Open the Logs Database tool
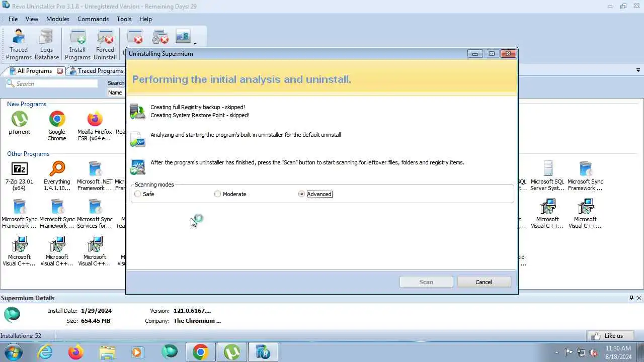Screen dimensions: 644x362 (x=46, y=44)
